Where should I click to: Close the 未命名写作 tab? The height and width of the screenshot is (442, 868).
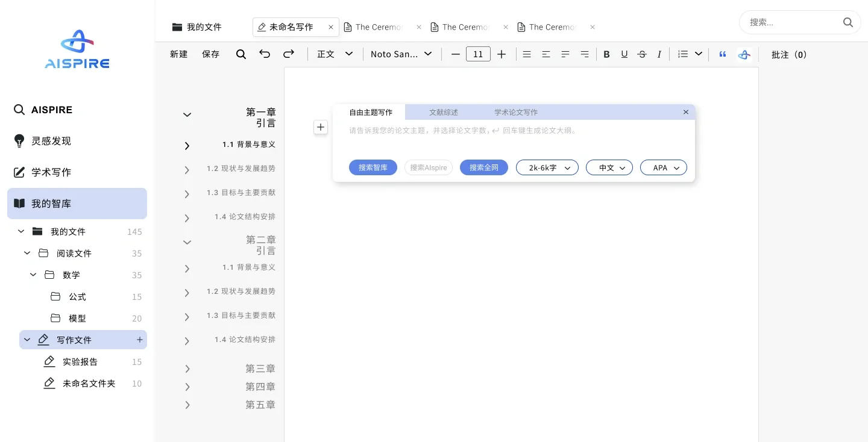click(331, 27)
